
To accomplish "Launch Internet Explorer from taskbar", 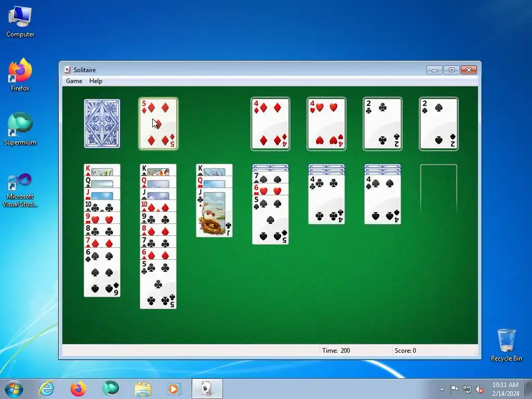I will click(x=46, y=389).
